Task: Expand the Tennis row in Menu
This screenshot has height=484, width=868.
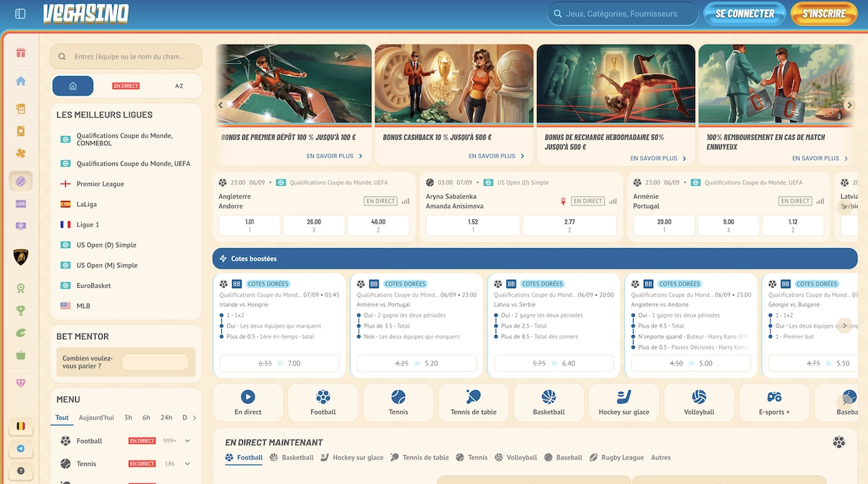Action: 187,464
